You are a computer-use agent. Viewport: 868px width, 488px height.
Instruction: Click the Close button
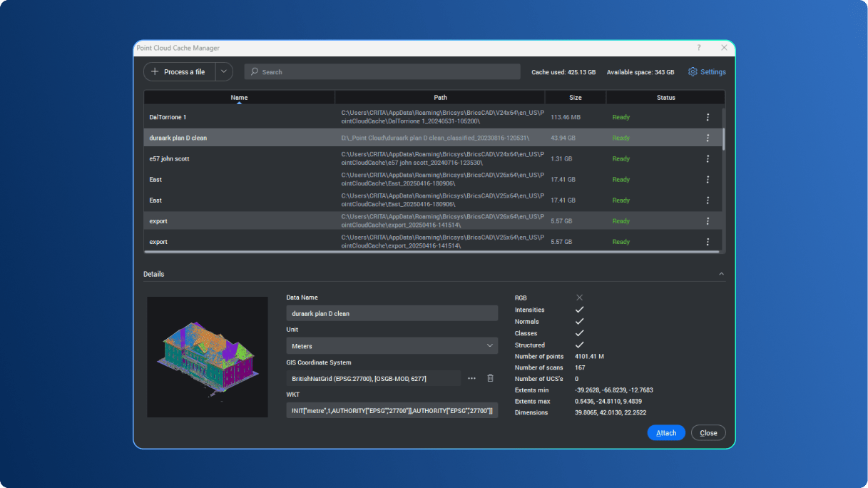[708, 432]
